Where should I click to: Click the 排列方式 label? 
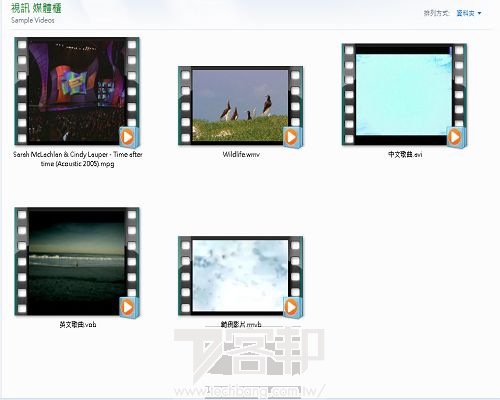(437, 13)
